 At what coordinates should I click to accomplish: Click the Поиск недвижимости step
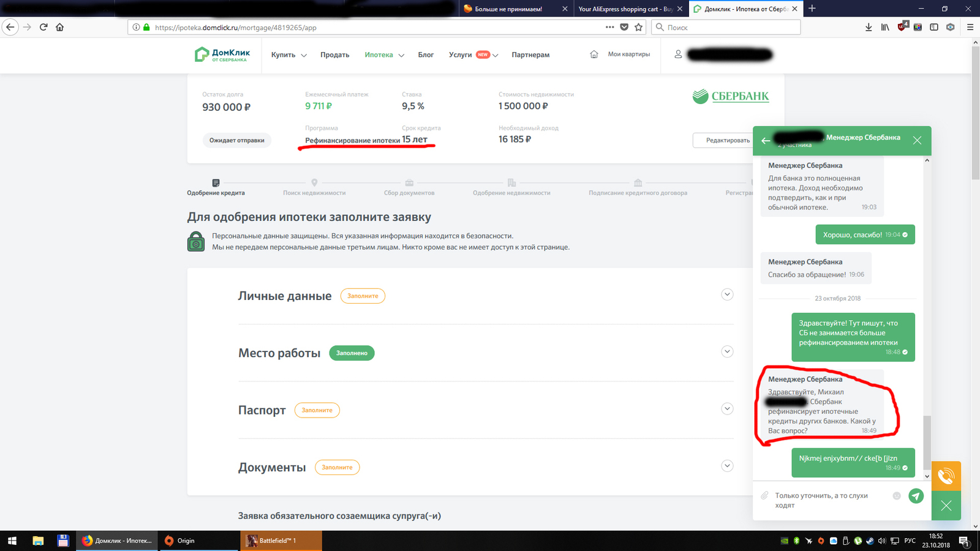[314, 187]
